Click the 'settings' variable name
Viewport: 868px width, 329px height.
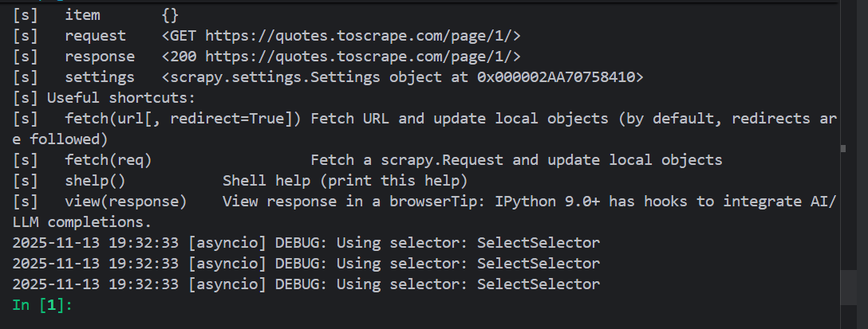[x=100, y=77]
